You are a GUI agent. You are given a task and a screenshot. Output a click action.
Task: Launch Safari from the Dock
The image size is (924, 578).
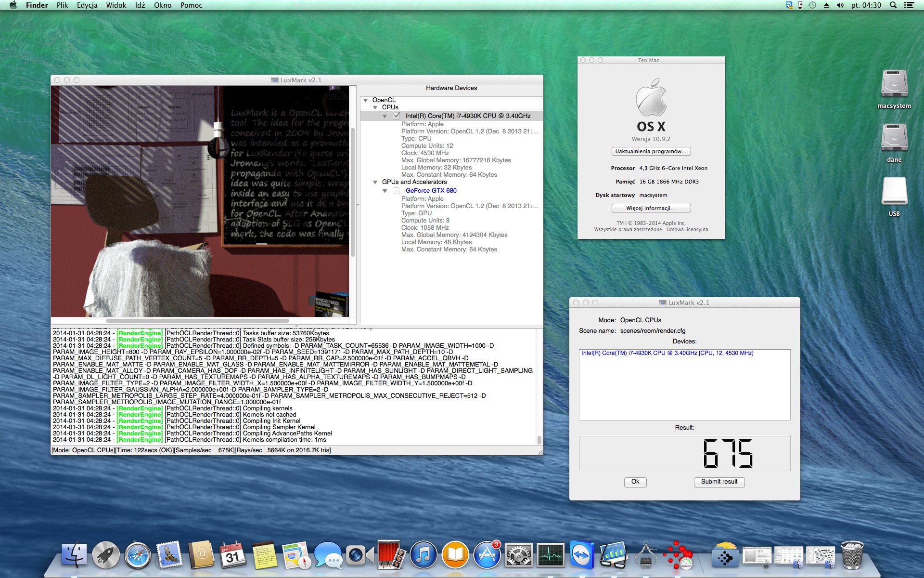pos(138,555)
